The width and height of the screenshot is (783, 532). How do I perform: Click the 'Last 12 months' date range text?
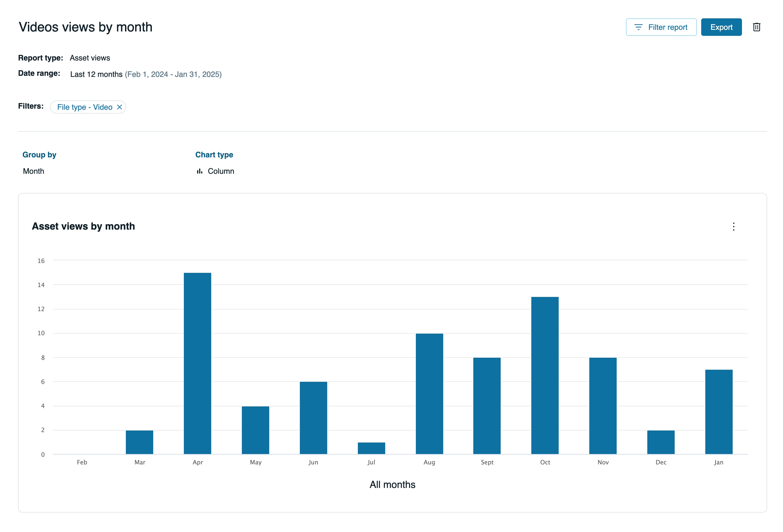pos(96,74)
